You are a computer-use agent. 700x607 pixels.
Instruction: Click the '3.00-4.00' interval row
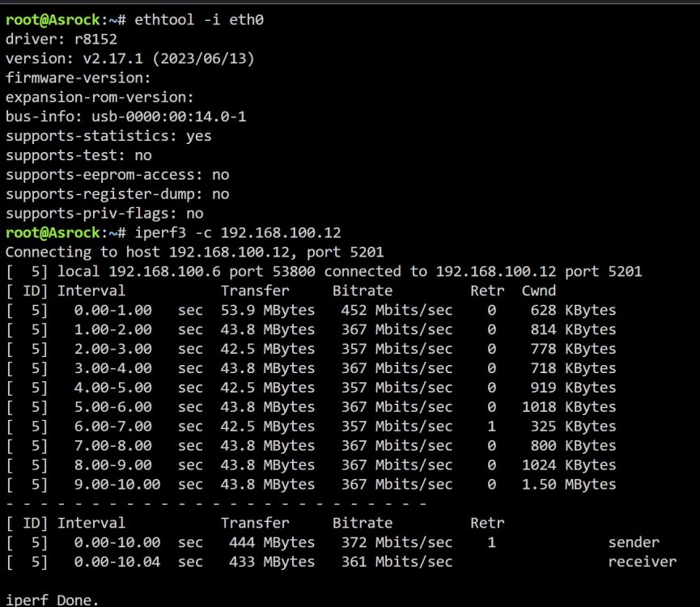pos(312,368)
